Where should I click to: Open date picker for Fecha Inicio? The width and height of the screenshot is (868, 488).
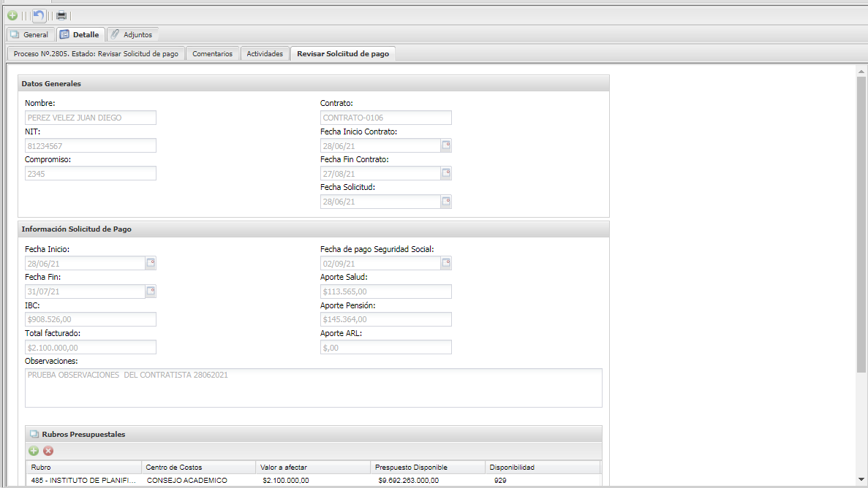[x=151, y=263]
